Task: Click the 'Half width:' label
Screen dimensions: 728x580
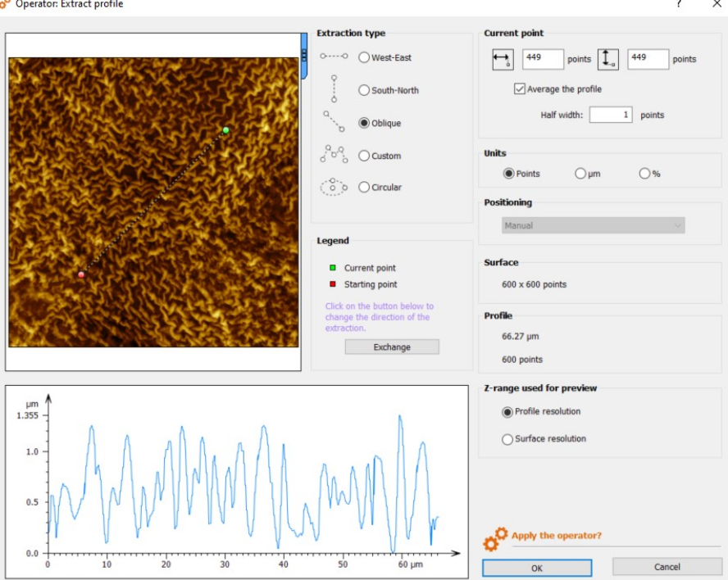Action: point(562,115)
